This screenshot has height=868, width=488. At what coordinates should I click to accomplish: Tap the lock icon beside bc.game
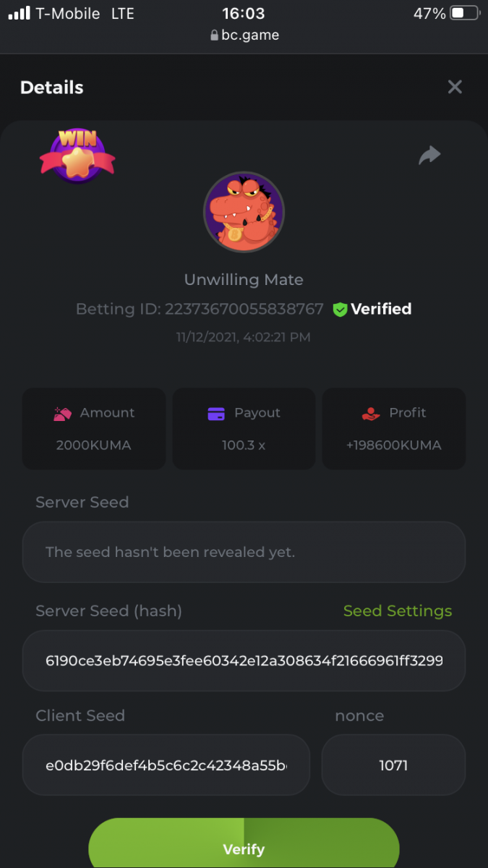point(214,35)
